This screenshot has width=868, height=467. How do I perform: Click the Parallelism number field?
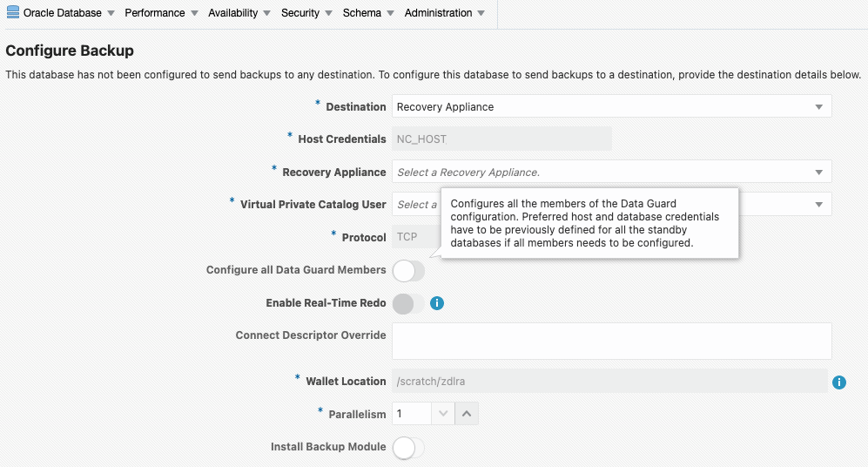coord(411,414)
